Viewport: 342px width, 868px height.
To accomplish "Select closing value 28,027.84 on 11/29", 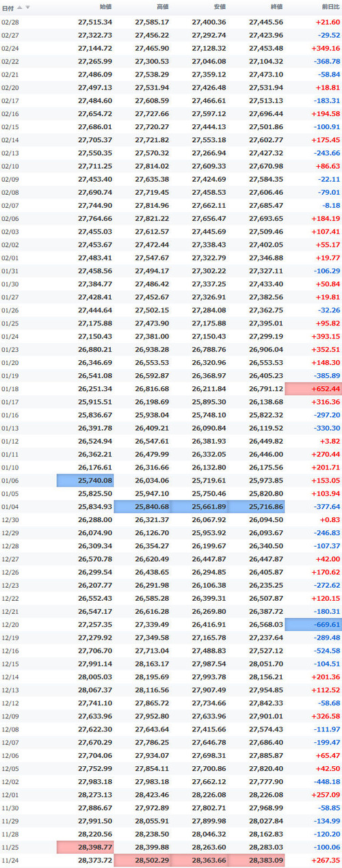I will 265,821.
